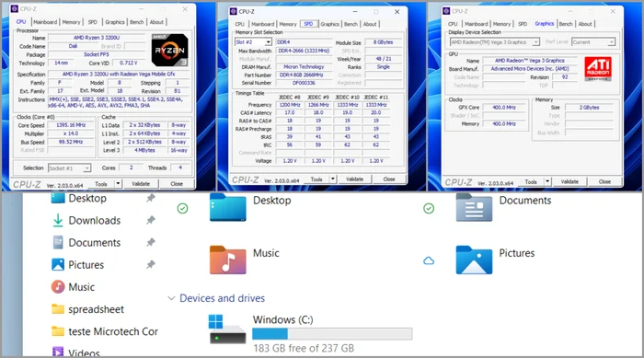Viewport: 644px width, 358px height.
Task: Select the Windows (C:) drive icon
Action: [227, 329]
